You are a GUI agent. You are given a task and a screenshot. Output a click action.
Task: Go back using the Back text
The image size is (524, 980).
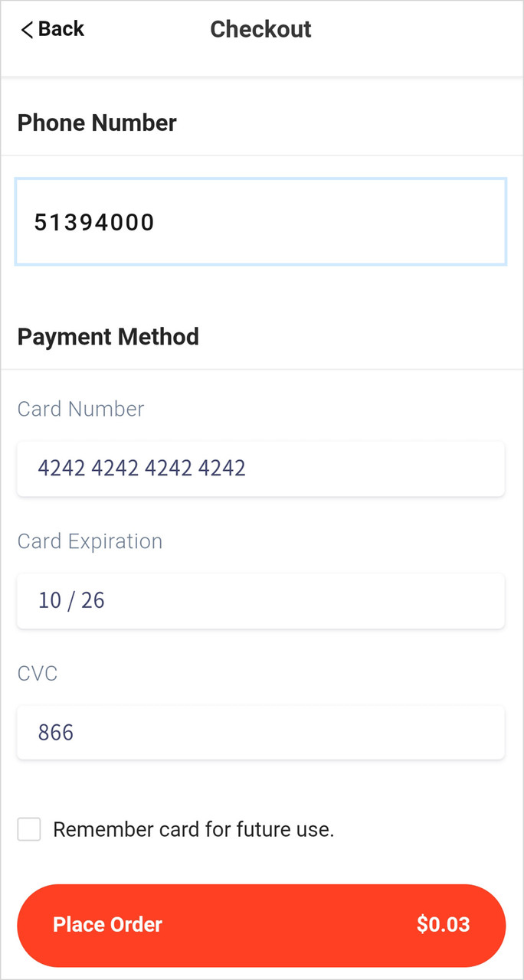(x=61, y=29)
